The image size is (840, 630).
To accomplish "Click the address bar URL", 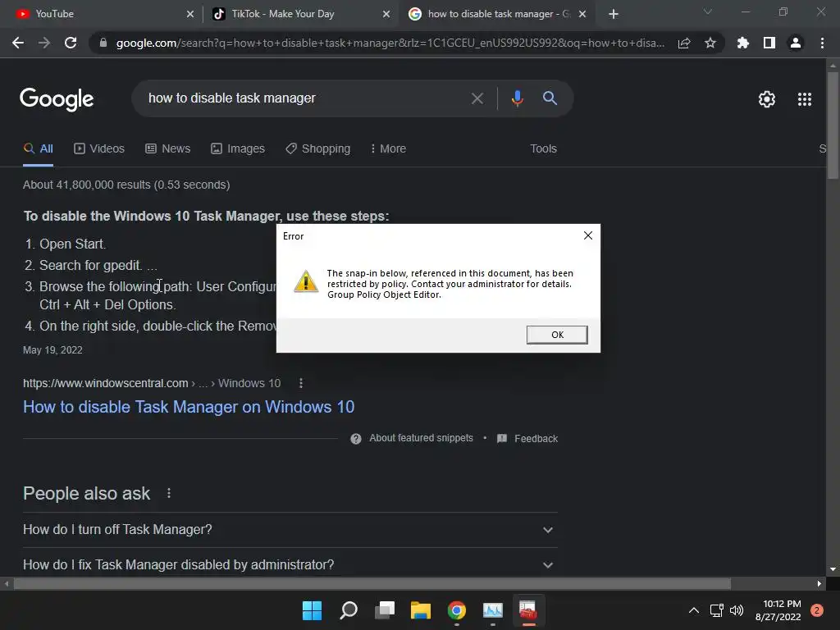I will click(390, 43).
